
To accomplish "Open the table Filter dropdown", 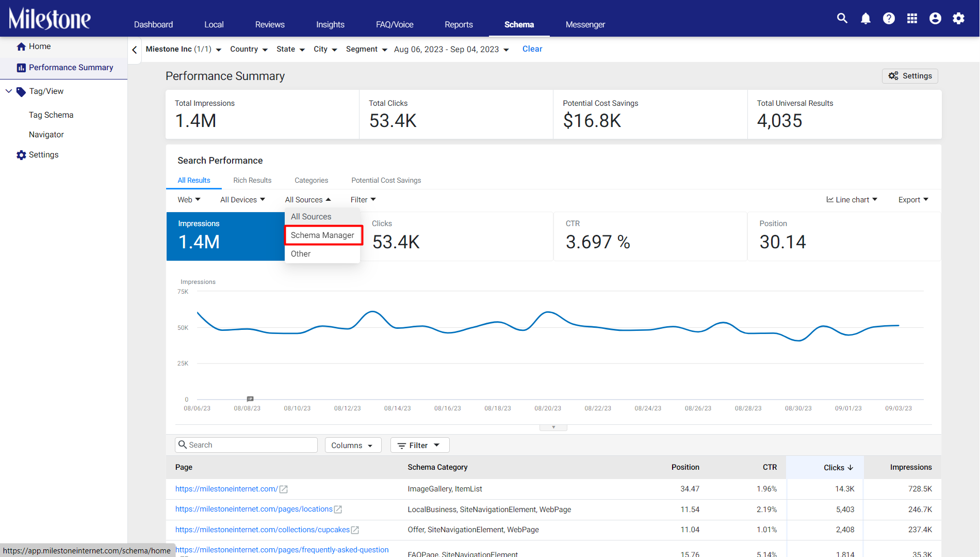I will pos(420,445).
